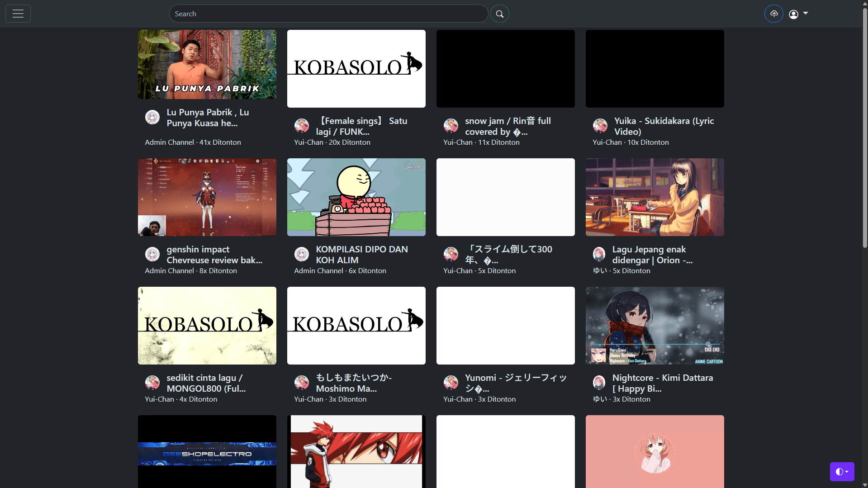Click the search magnifier icon
868x488 pixels.
coord(499,14)
